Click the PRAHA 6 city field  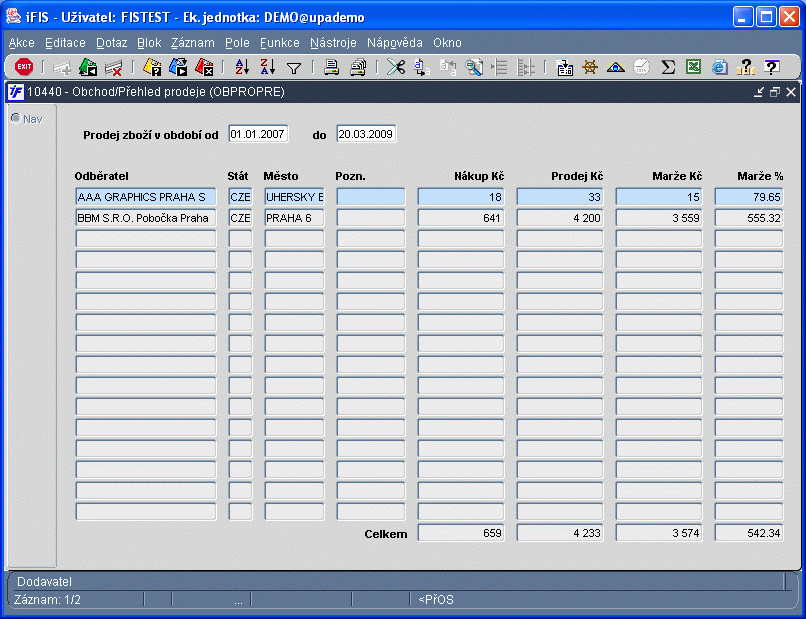coord(295,218)
